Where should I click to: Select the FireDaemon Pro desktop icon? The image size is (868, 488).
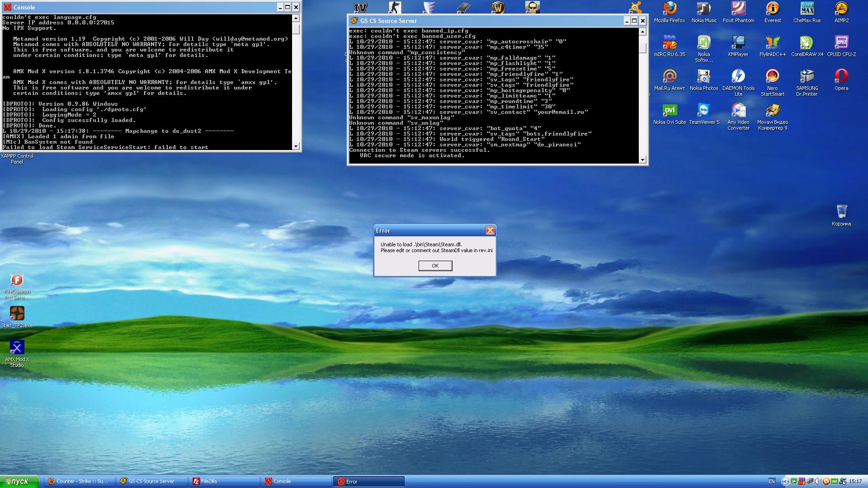pos(17,286)
